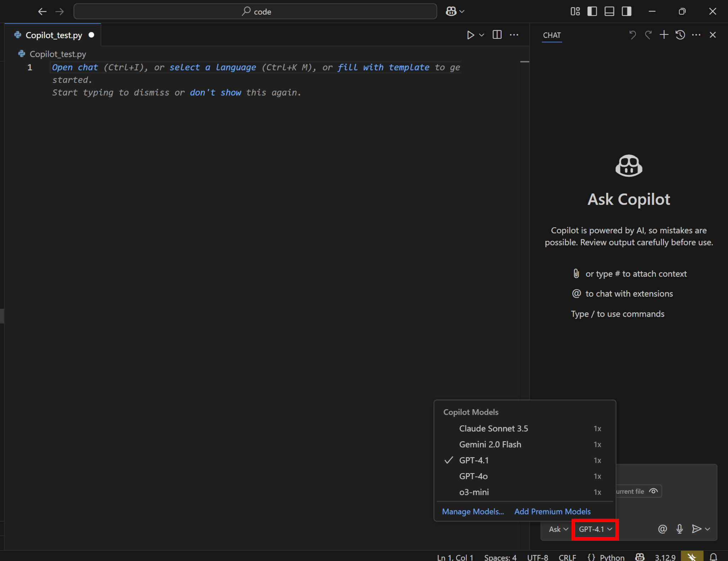Select Gemini 2.0 Flash model
The width and height of the screenshot is (728, 561).
pyautogui.click(x=525, y=444)
